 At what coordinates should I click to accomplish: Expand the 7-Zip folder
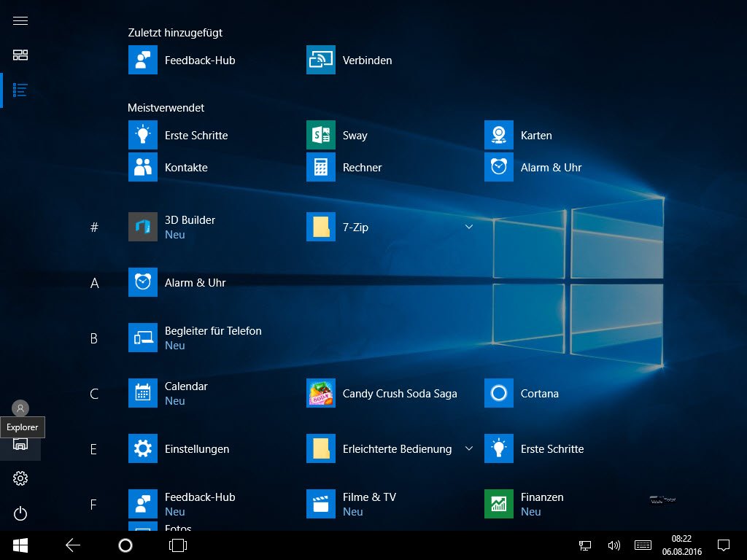[x=469, y=227]
